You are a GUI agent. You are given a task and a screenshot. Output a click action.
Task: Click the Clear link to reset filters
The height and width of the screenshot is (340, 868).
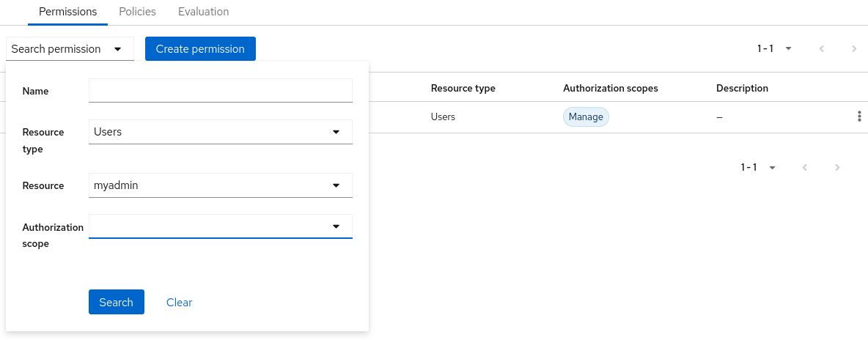tap(179, 302)
